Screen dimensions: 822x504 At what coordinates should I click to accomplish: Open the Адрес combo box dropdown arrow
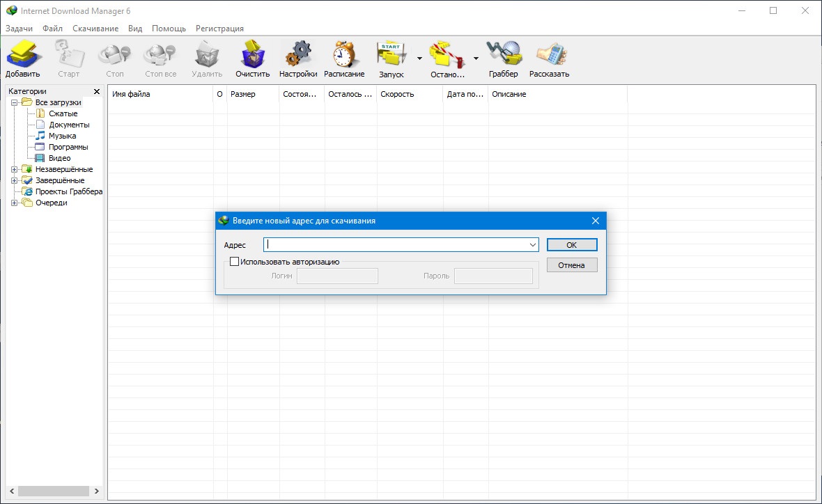pyautogui.click(x=533, y=245)
